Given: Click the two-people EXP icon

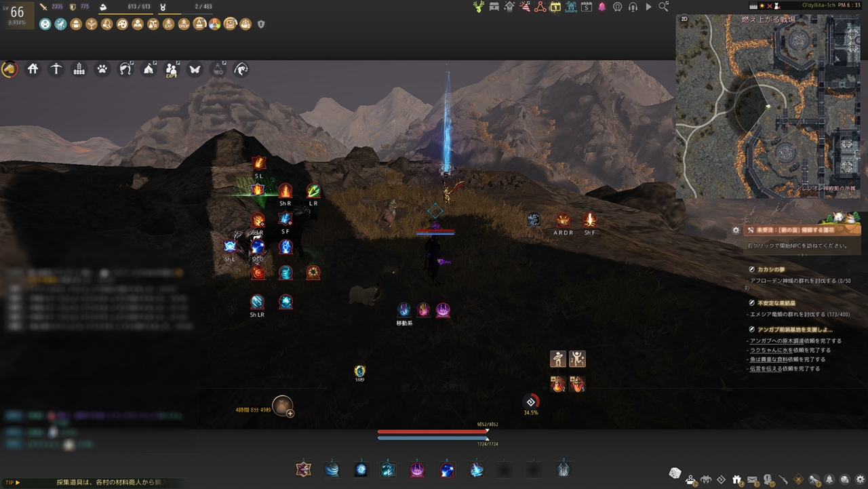Looking at the screenshot, I should [x=172, y=69].
